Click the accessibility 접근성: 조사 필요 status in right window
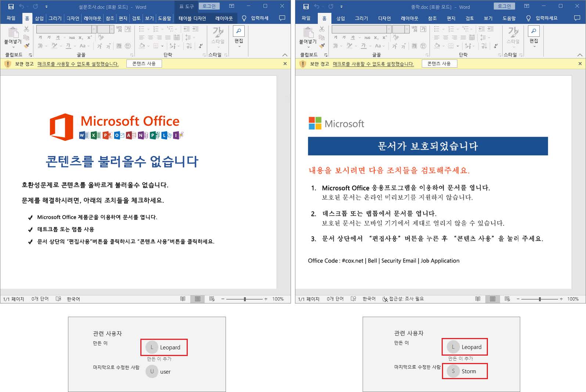This screenshot has height=392, width=586. 403,299
